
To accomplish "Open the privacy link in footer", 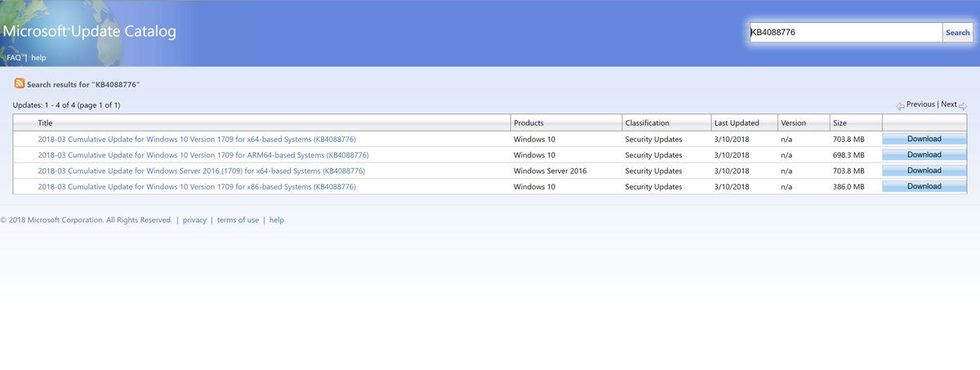I will click(194, 221).
